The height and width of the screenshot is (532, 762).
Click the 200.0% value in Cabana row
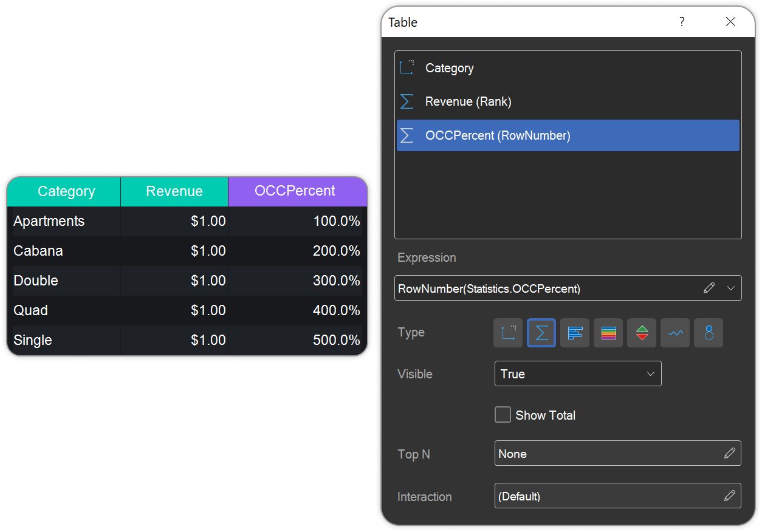point(337,251)
